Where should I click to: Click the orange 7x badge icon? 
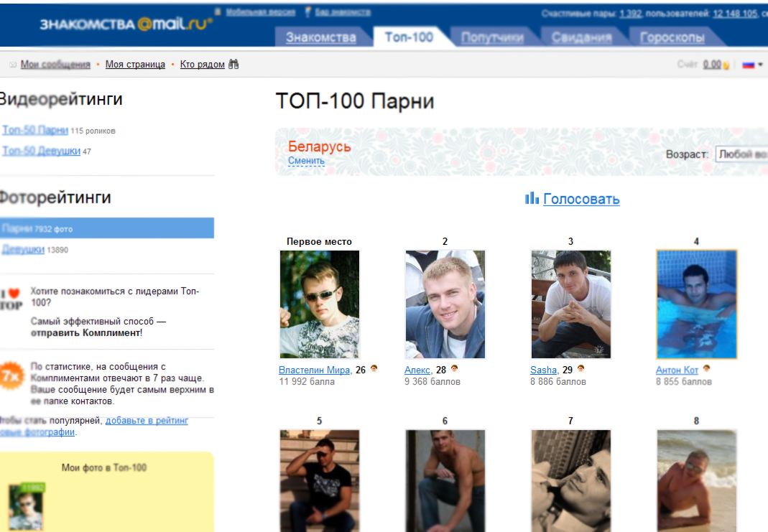tap(11, 375)
